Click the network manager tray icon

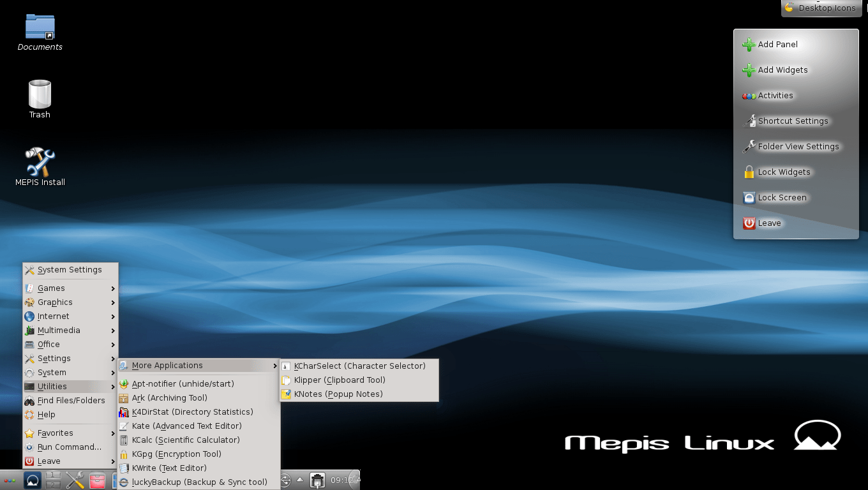pyautogui.click(x=317, y=480)
